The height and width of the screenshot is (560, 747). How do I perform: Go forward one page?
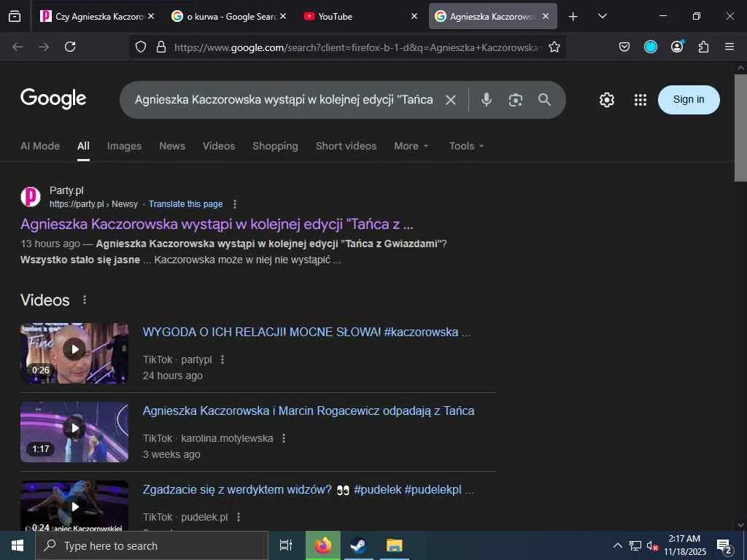44,47
